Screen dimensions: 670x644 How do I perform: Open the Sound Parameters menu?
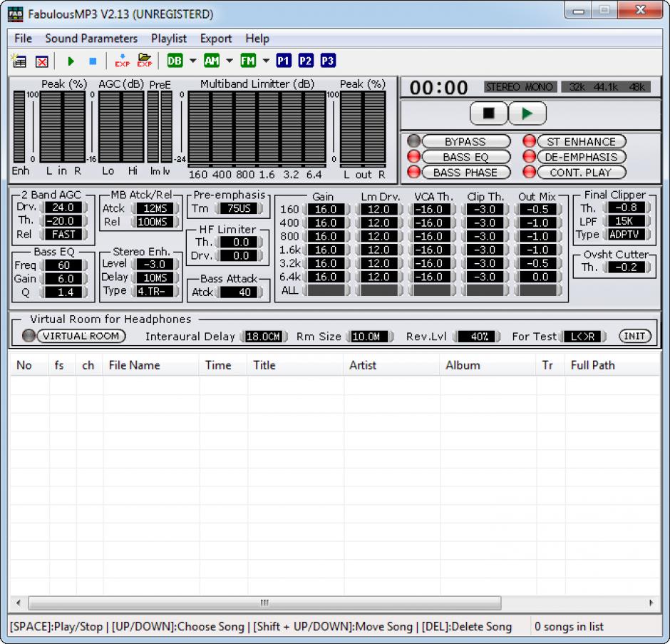(x=91, y=39)
